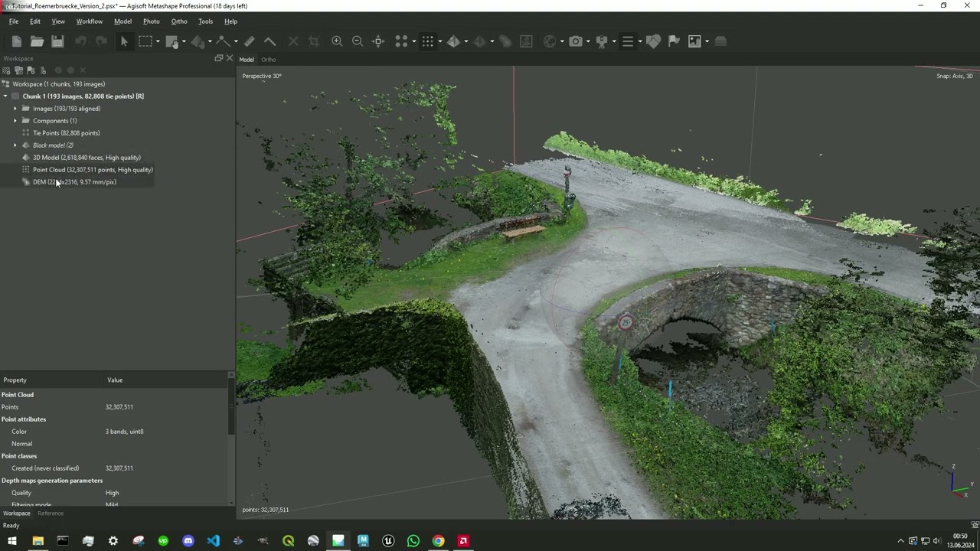Select Workspace (1 chunks, 193 images) root
The height and width of the screenshot is (551, 980).
58,84
